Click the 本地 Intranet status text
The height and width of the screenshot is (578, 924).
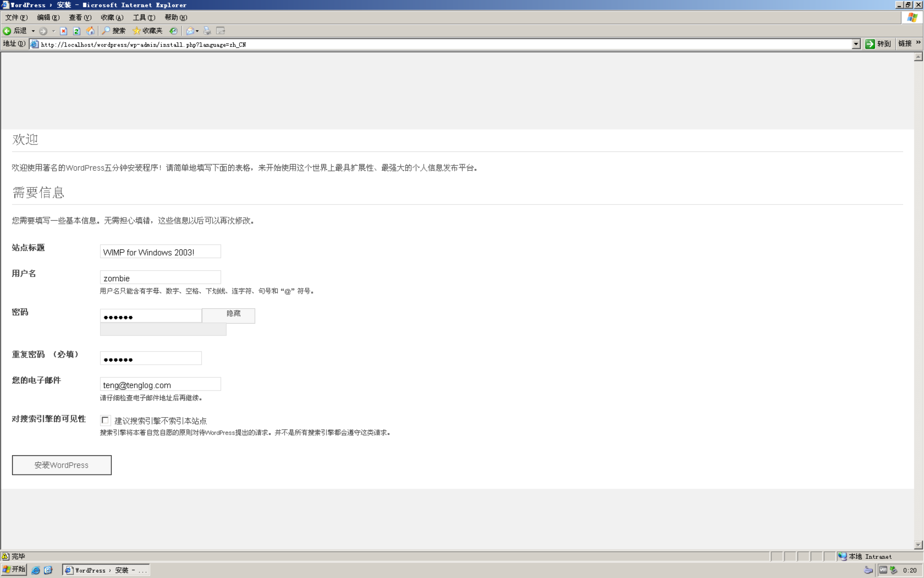point(870,557)
